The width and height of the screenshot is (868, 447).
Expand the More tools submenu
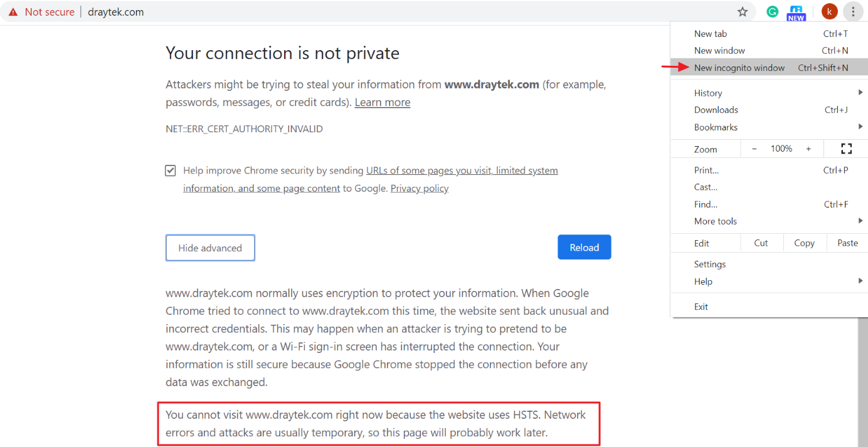pyautogui.click(x=769, y=221)
